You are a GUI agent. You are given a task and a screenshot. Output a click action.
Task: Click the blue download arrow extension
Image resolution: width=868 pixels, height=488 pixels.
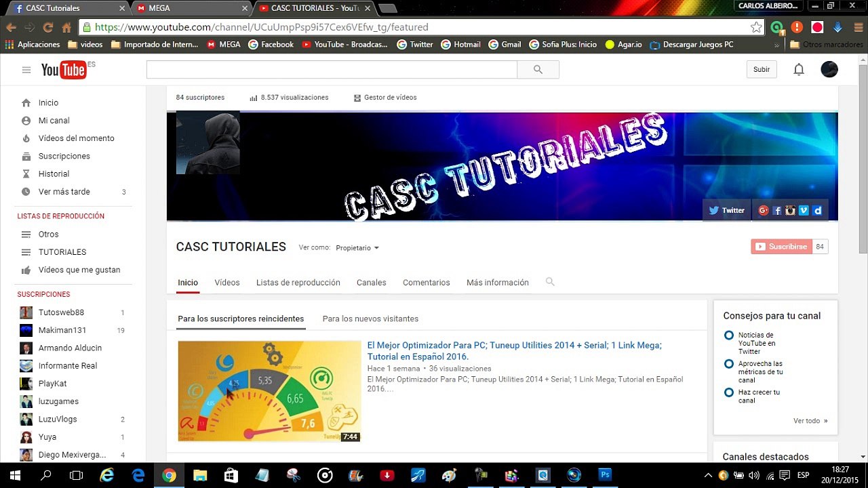click(x=837, y=28)
